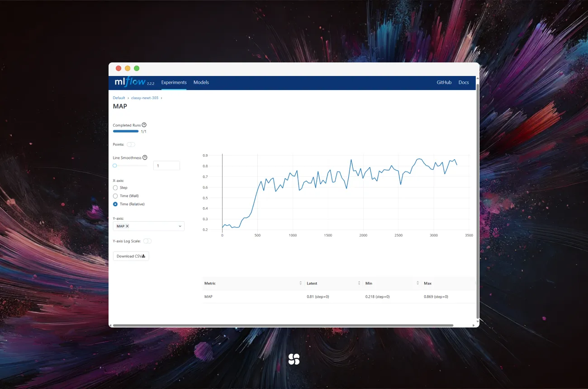Screen dimensions: 588x389
Task: Open the Docs link
Action: coord(464,82)
